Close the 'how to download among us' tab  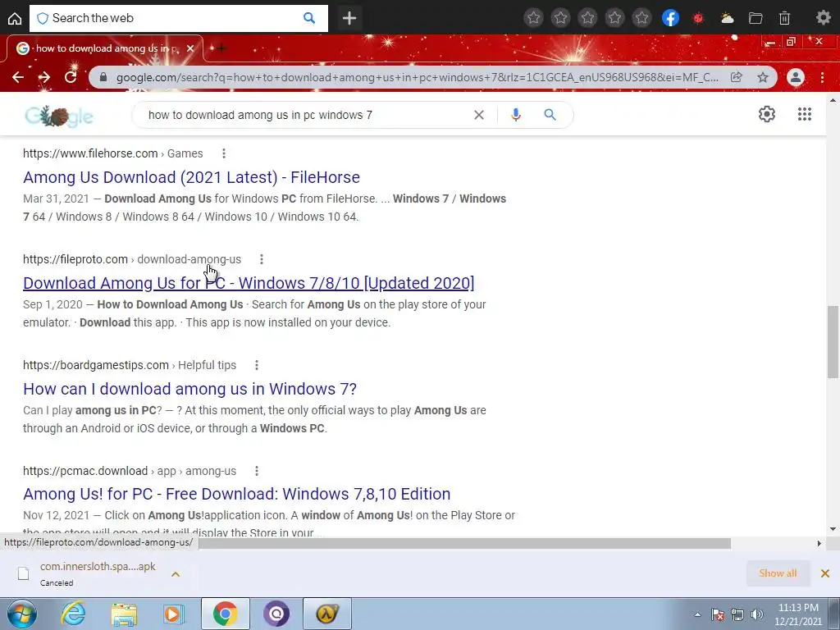[190, 48]
